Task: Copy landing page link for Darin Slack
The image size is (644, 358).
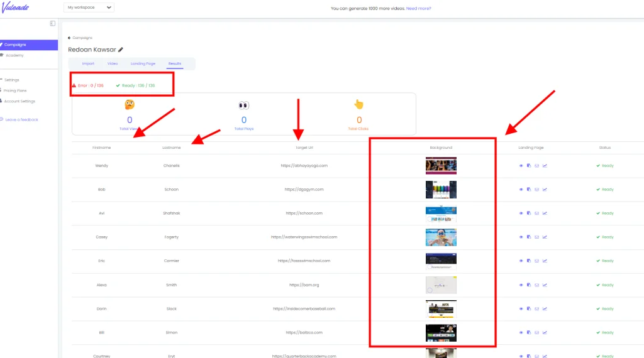Action: pos(529,309)
